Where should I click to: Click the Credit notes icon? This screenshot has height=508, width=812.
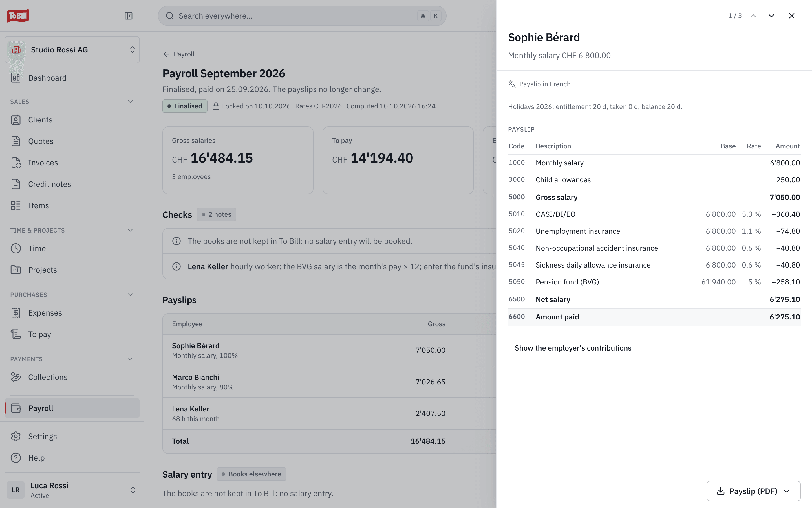(16, 184)
